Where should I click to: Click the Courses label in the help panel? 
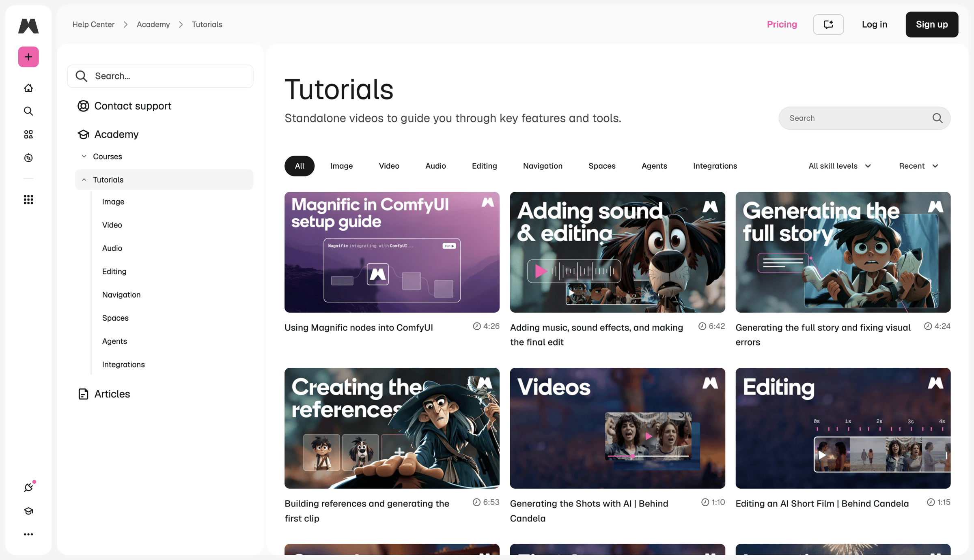click(x=108, y=157)
